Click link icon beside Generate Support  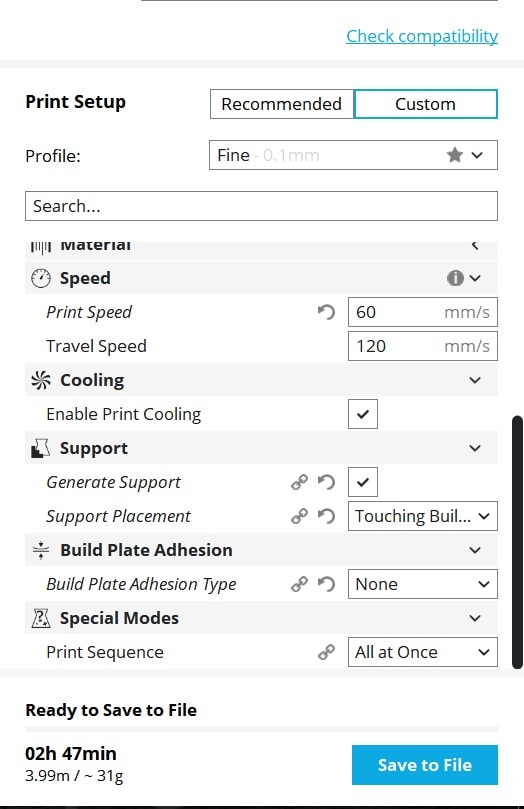pyautogui.click(x=299, y=482)
